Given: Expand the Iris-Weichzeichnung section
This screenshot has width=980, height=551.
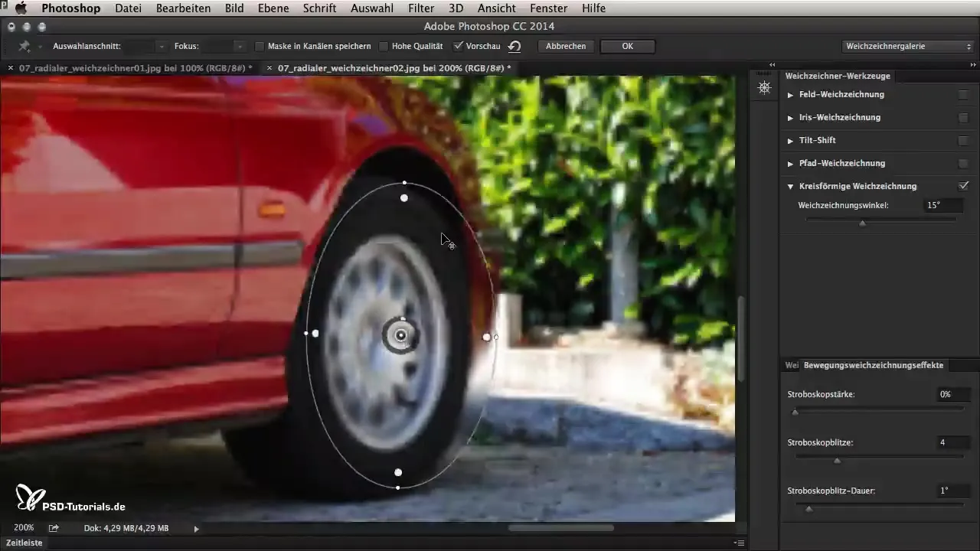Looking at the screenshot, I should click(790, 118).
